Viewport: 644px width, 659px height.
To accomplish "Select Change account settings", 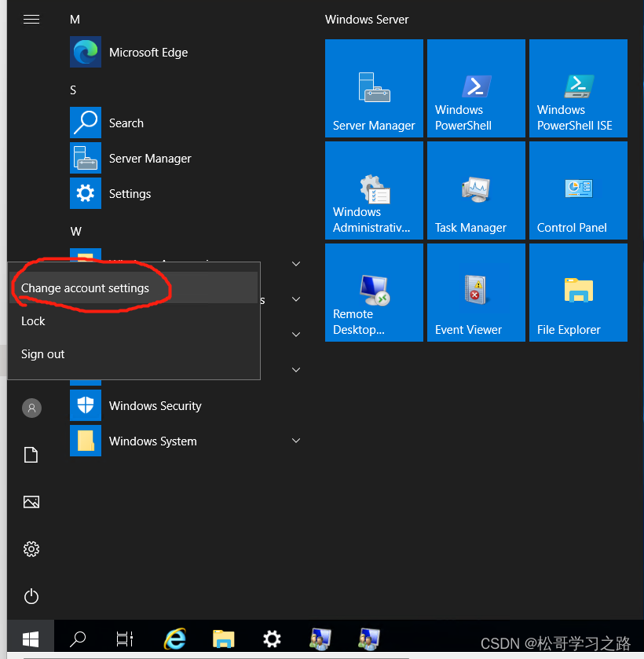I will point(134,288).
